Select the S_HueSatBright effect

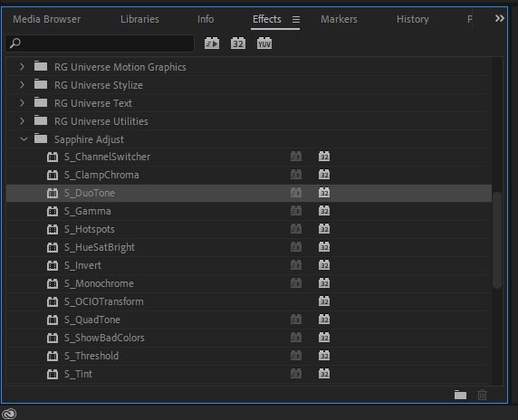[x=100, y=248]
